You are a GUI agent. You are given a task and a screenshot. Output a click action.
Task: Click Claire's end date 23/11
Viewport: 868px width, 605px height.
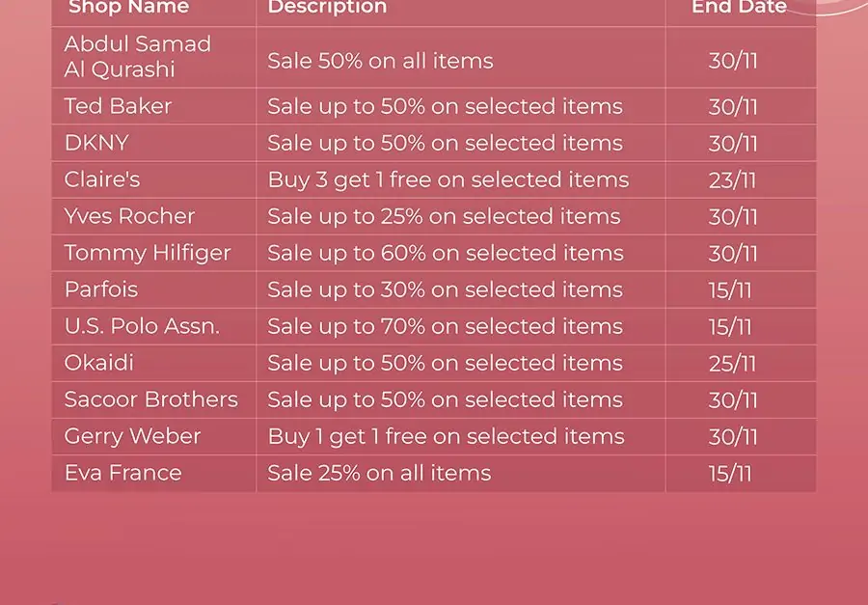click(x=732, y=180)
